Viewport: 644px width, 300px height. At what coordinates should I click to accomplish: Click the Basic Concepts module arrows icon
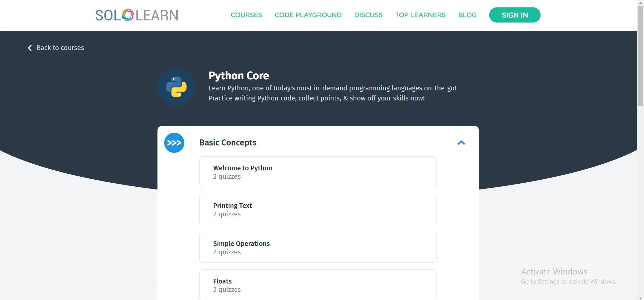174,143
